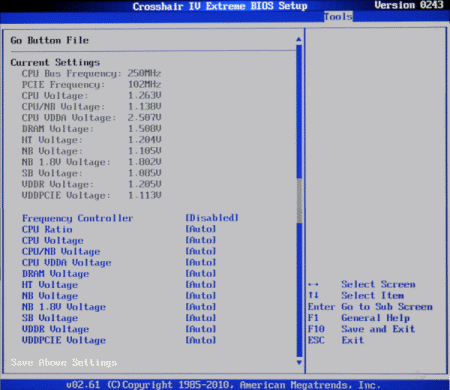Open VDDR Voltage Auto option
Viewport: 450px width, 390px height.
[201, 329]
